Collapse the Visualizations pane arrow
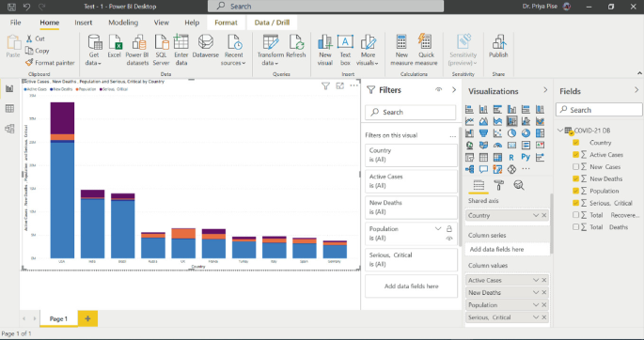The image size is (644, 340). 545,90
